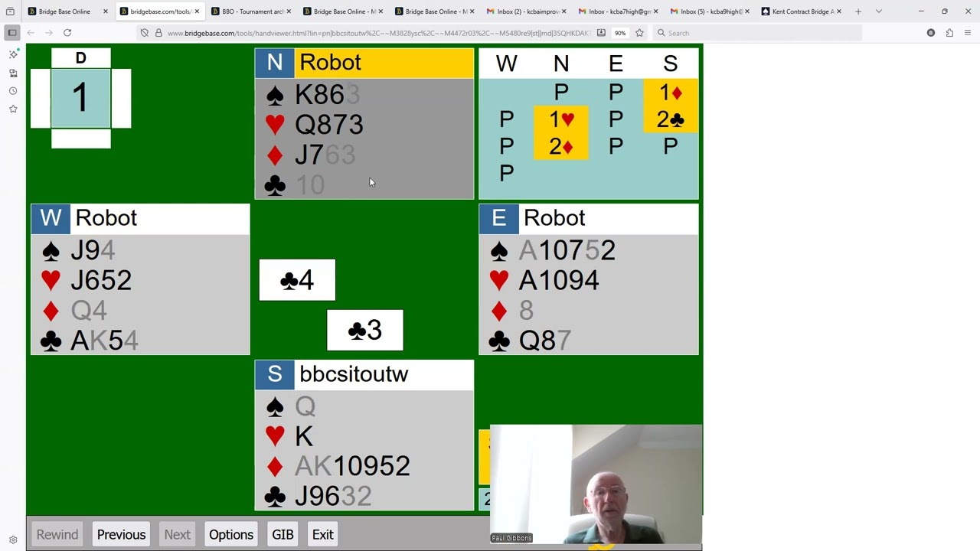980x551 pixels.
Task: Click the Exit button
Action: click(322, 534)
